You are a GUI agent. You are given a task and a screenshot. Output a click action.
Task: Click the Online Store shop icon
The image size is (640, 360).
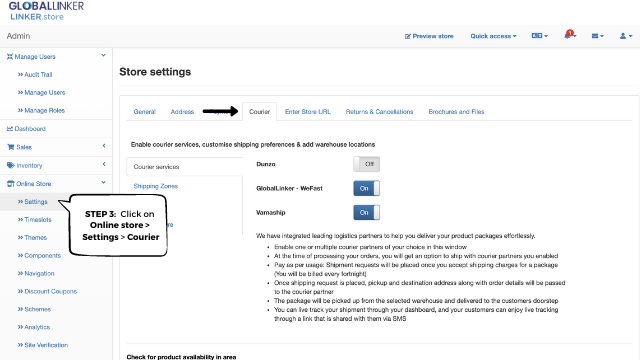[11, 184]
